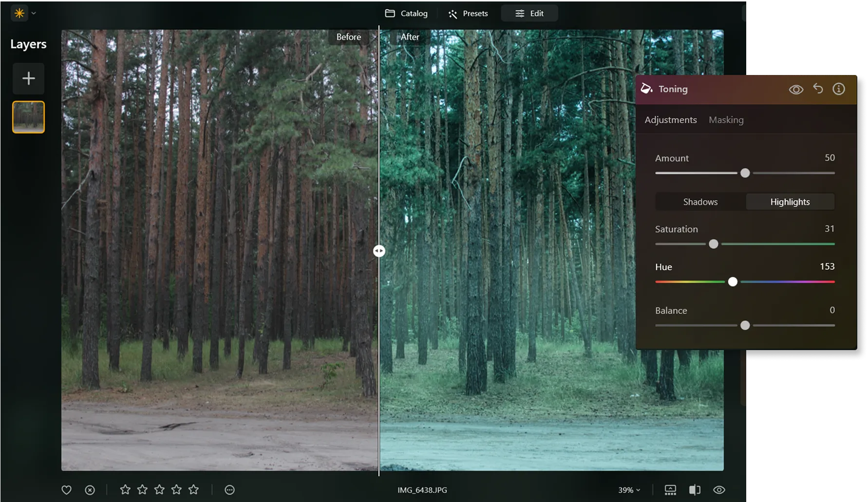Grab the before/after divider handle

[379, 251]
